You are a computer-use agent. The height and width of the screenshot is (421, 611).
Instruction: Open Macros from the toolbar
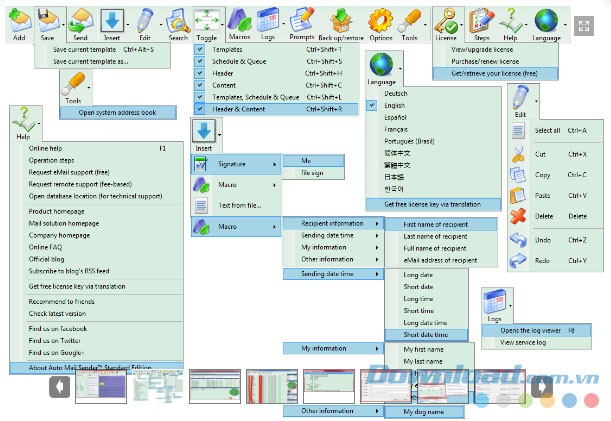238,20
